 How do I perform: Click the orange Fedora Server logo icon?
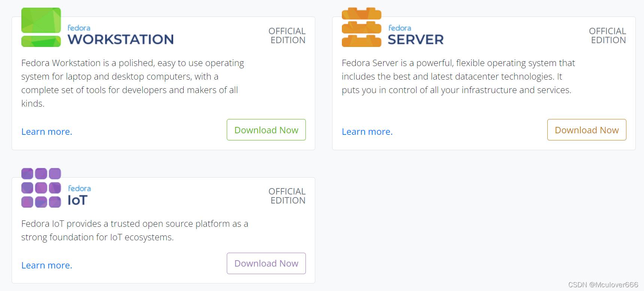point(361,27)
